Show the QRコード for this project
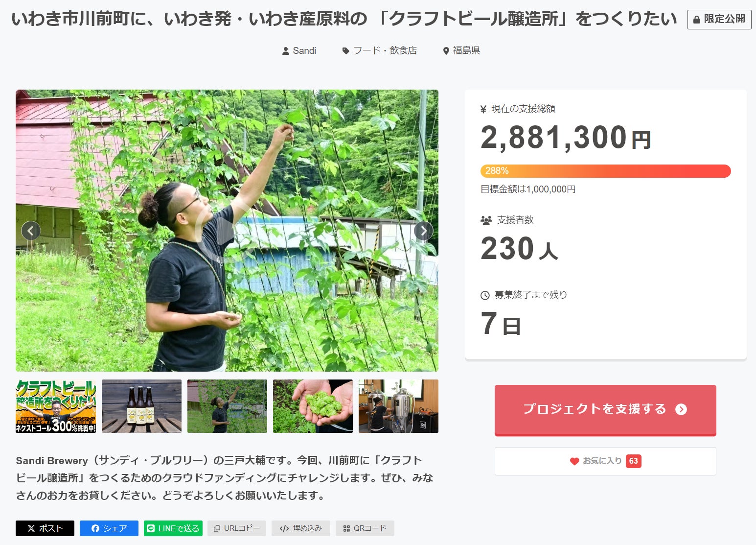This screenshot has width=756, height=545. pyautogui.click(x=365, y=528)
